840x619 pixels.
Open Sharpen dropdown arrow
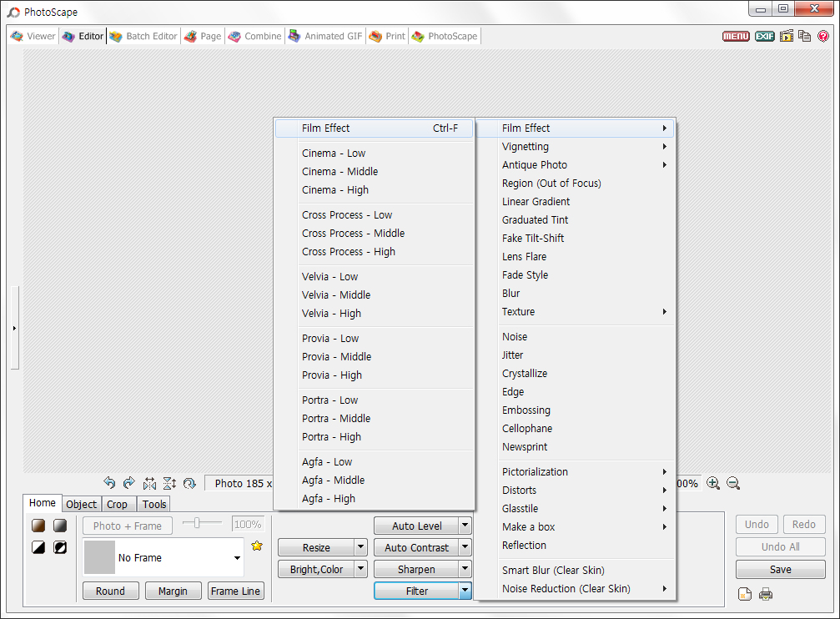coord(465,569)
